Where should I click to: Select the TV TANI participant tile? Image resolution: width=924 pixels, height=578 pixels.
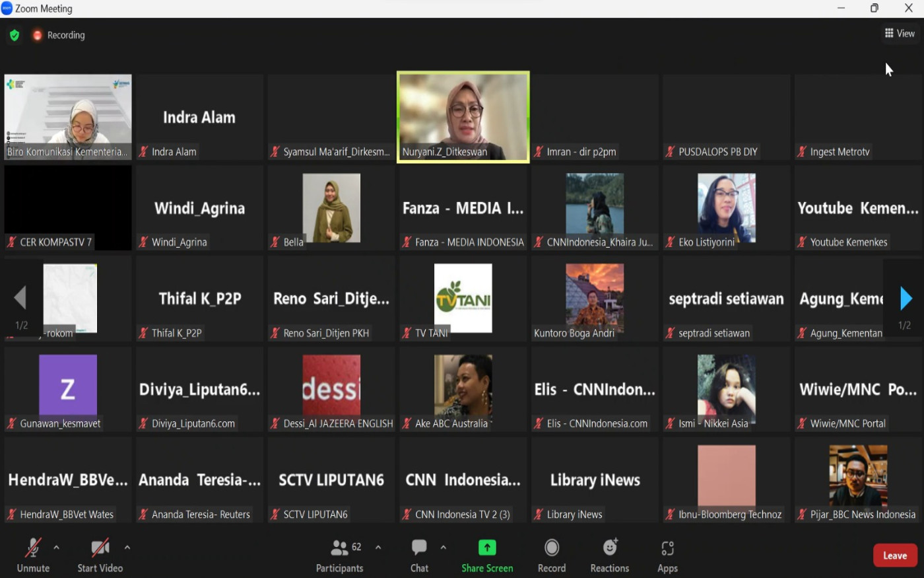[463, 299]
